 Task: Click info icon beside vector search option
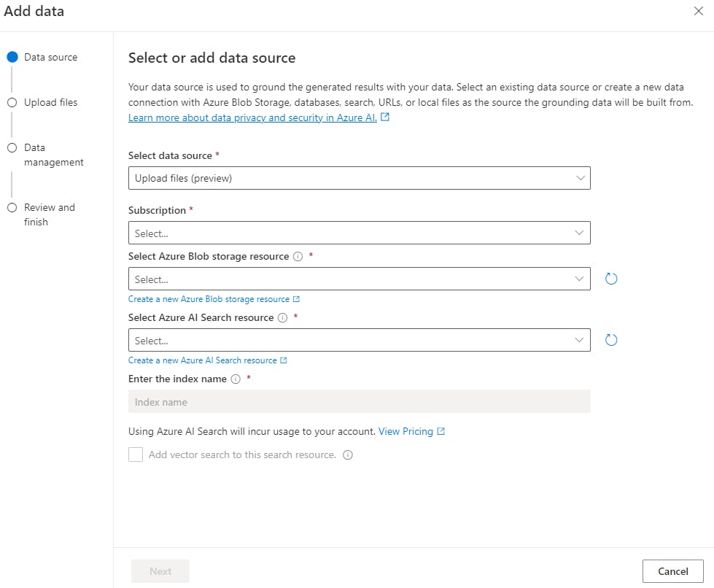[x=348, y=455]
